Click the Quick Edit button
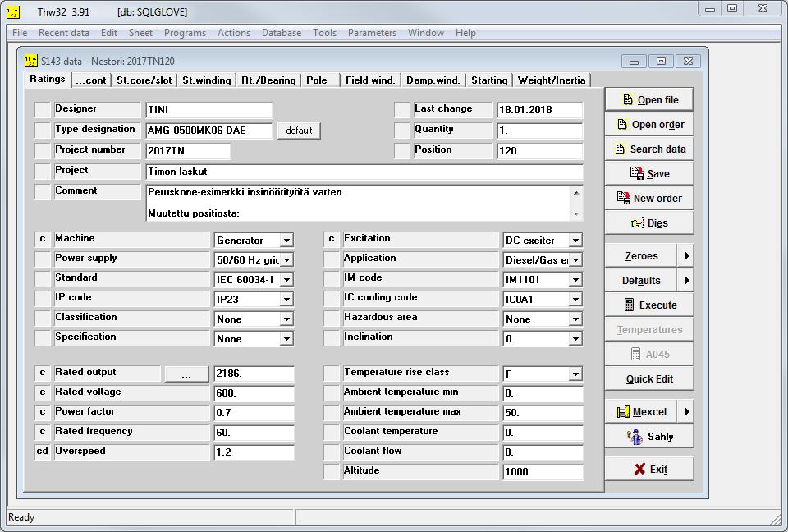The height and width of the screenshot is (532, 788). click(649, 378)
